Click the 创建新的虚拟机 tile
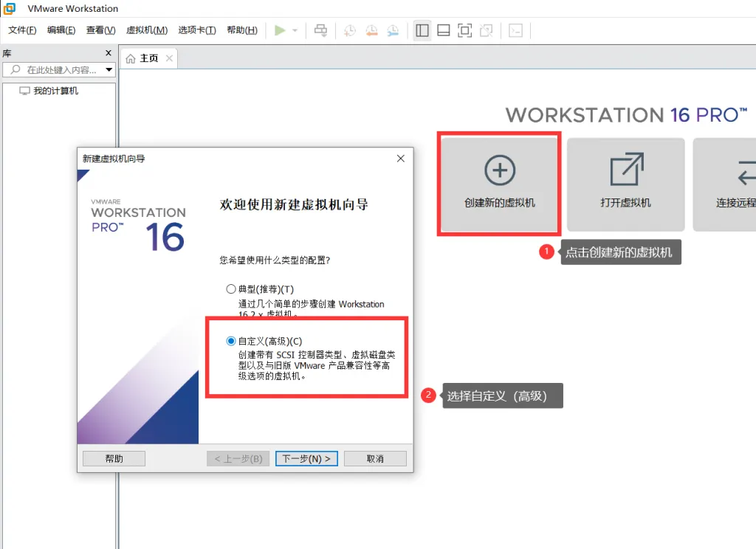The width and height of the screenshot is (756, 549). [x=500, y=184]
